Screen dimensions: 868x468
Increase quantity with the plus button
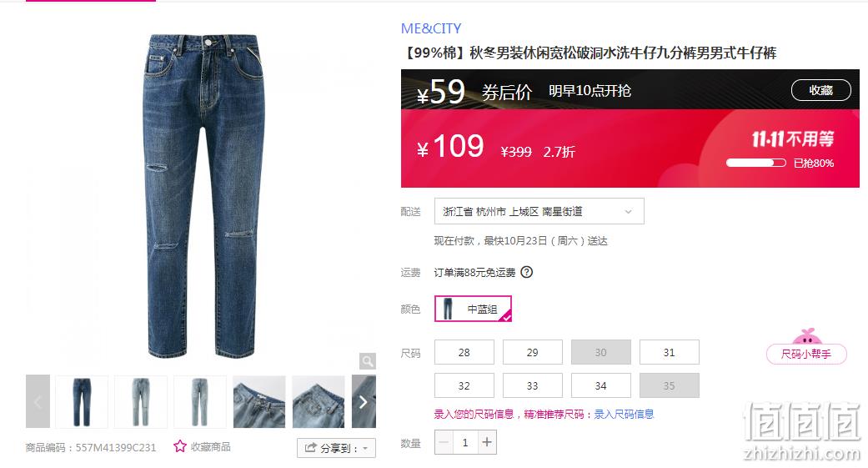tap(487, 442)
